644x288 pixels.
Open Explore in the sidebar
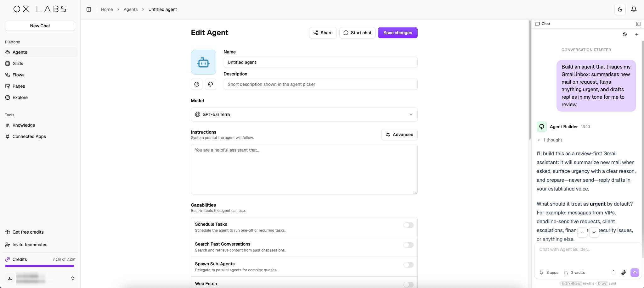pos(40,97)
